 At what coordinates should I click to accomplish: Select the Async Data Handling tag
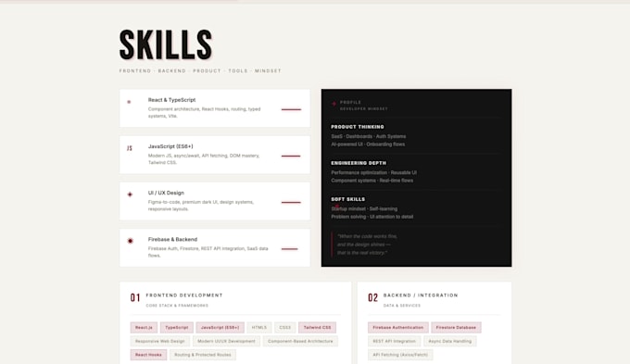[450, 341]
